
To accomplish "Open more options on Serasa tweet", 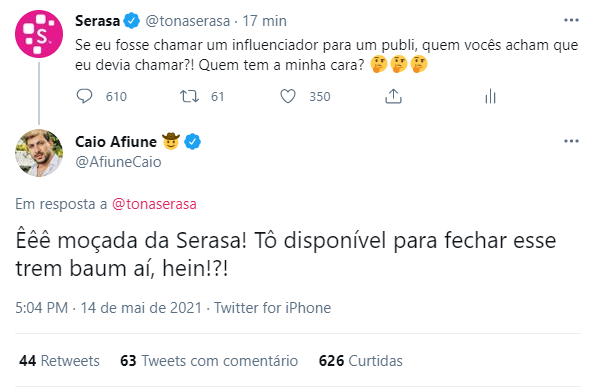I will pos(571,20).
